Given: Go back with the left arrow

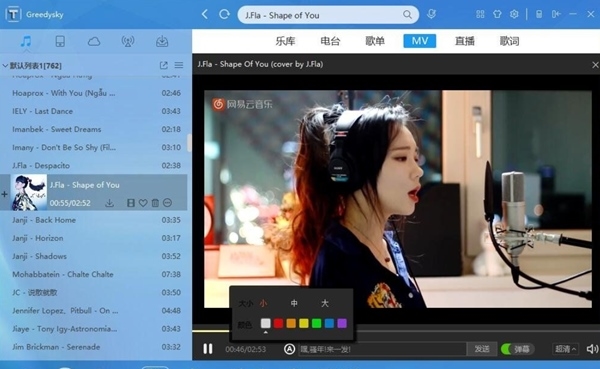Looking at the screenshot, I should [x=205, y=15].
